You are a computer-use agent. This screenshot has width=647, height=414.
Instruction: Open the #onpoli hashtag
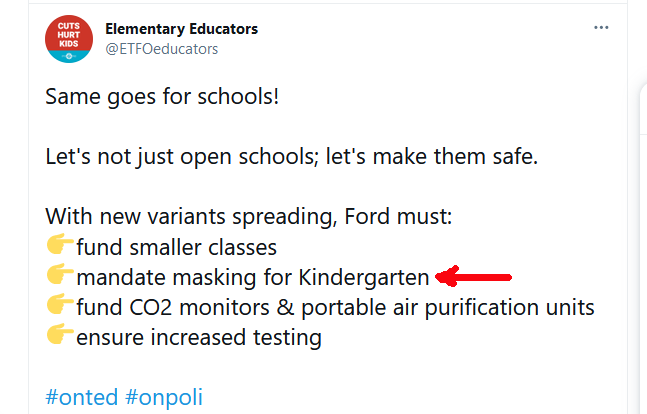click(x=164, y=397)
